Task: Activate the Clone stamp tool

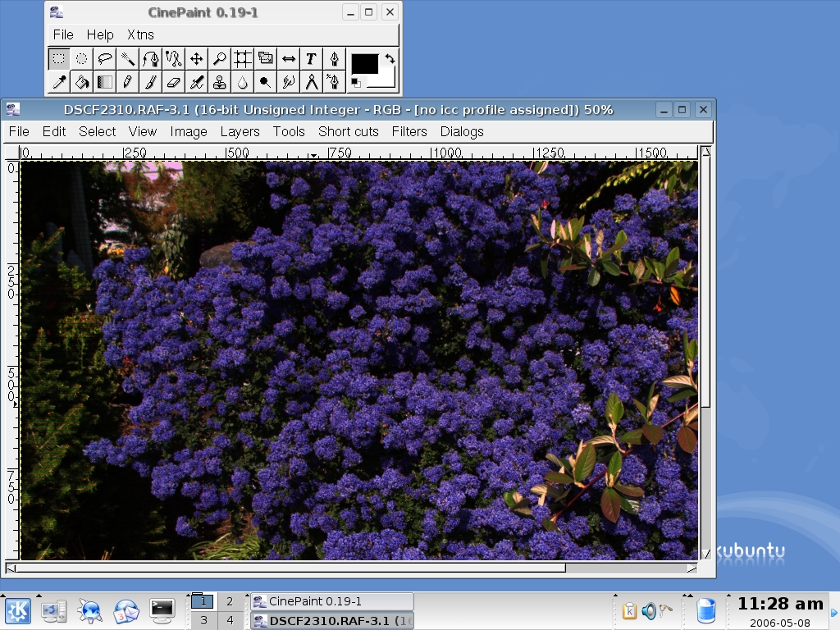Action: tap(219, 81)
